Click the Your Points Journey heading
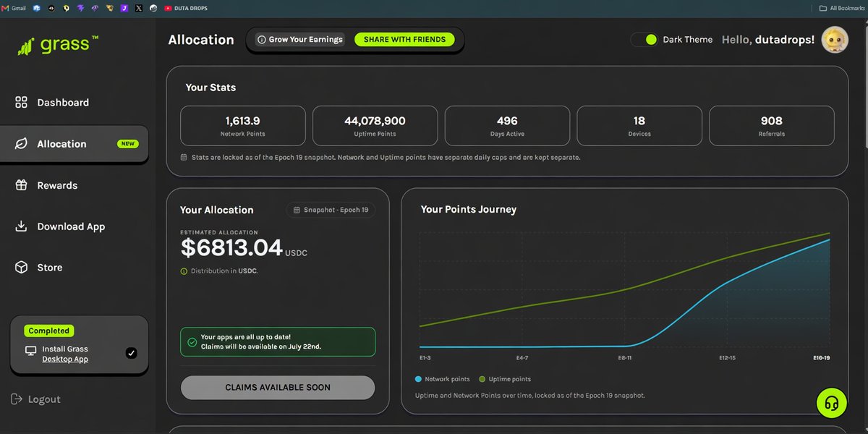 (x=469, y=209)
